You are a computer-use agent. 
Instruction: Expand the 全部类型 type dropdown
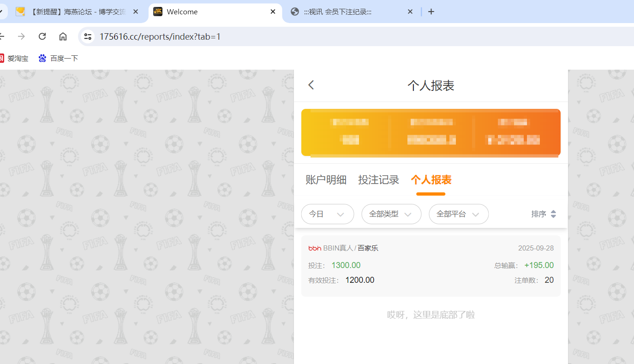pos(391,214)
